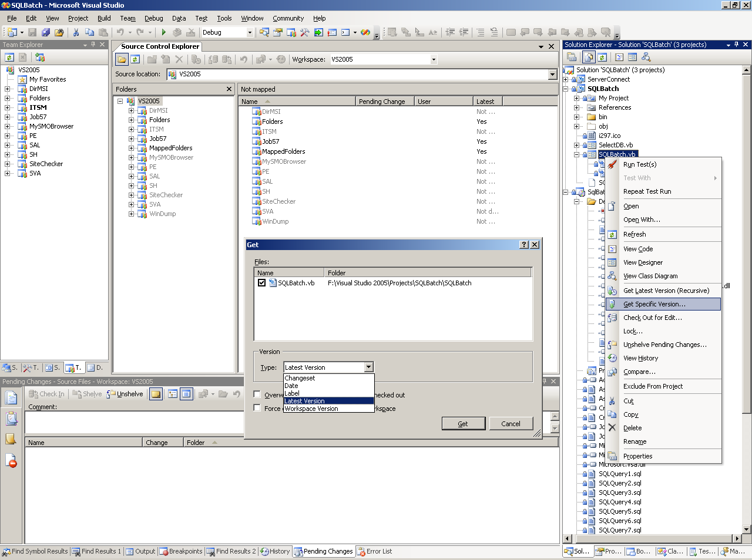The image size is (752, 560).
Task: Click the Toolbox icon in main toolbar
Action: pos(304,32)
